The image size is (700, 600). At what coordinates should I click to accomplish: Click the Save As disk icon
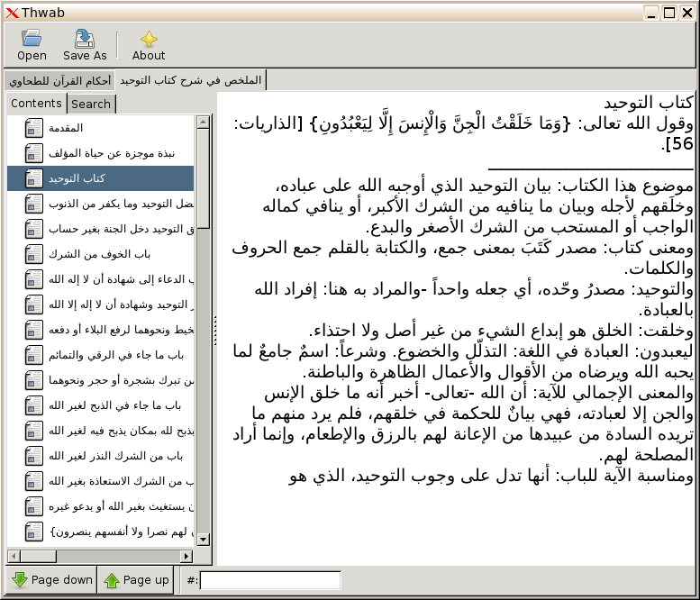[x=85, y=38]
